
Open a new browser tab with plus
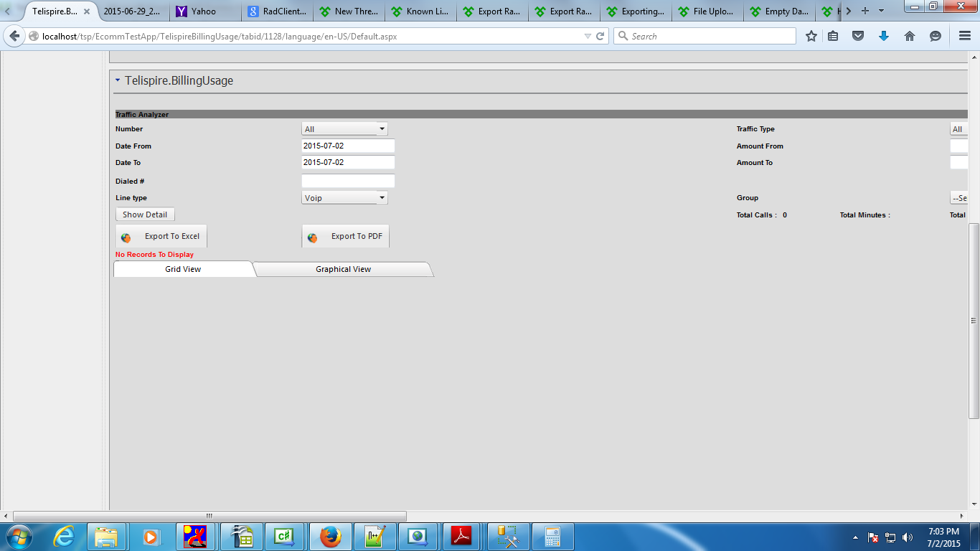tap(865, 11)
